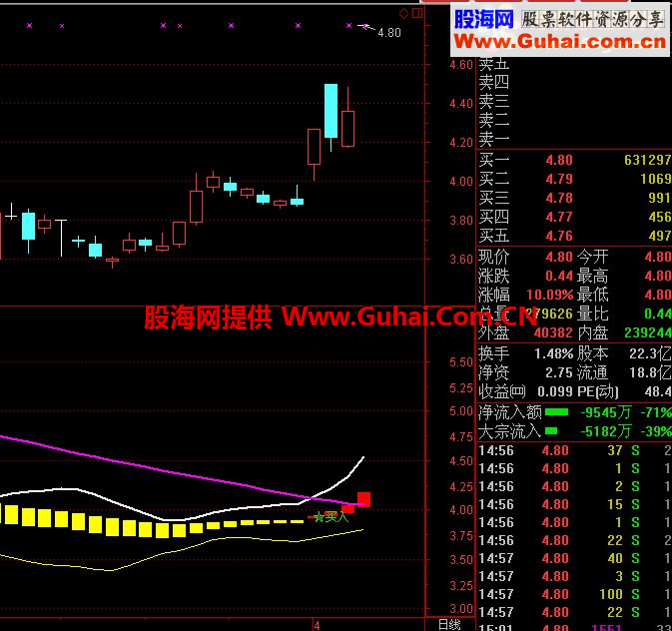
Task: Select the 买三 bid row at 4.78
Action: coord(574,198)
